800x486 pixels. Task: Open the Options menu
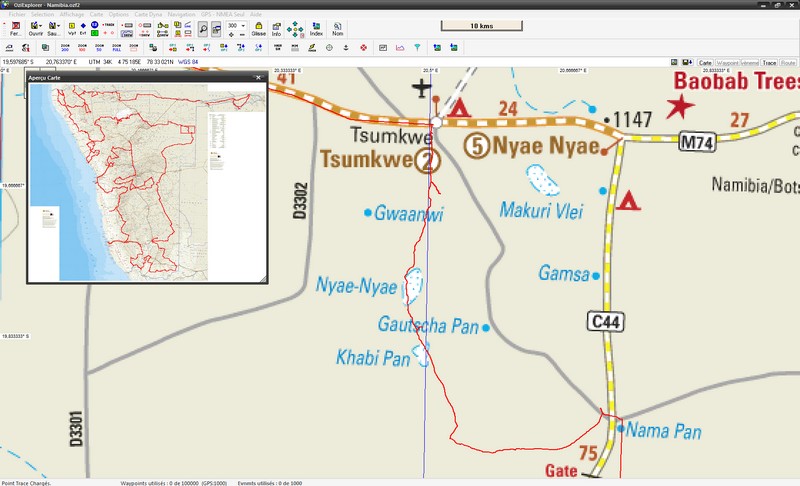pos(119,14)
